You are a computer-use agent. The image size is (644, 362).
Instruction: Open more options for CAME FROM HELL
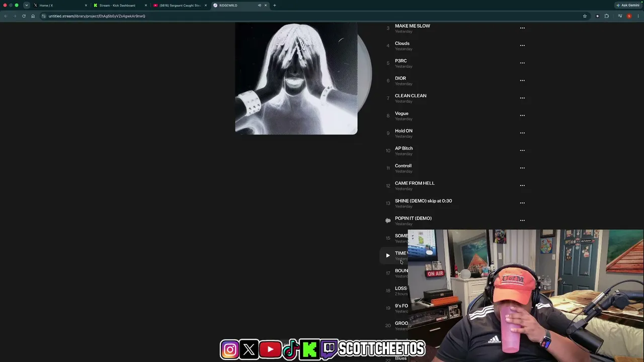522,186
